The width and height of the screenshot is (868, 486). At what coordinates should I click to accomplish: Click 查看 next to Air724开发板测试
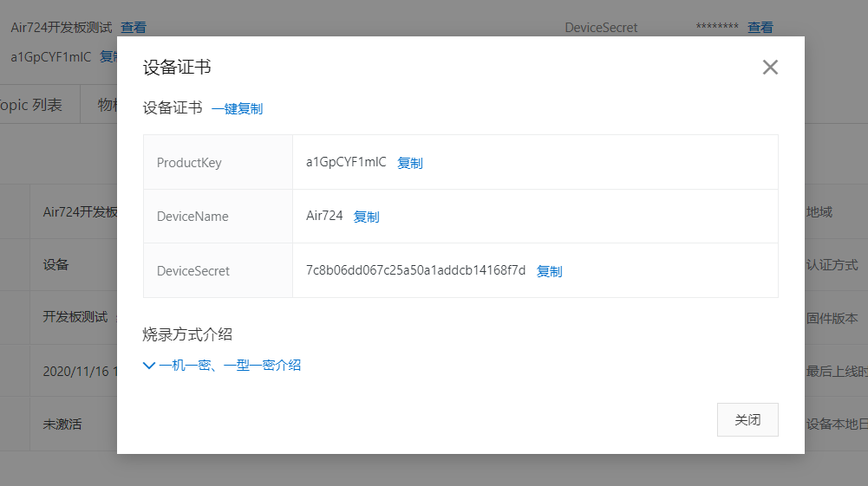coord(134,28)
